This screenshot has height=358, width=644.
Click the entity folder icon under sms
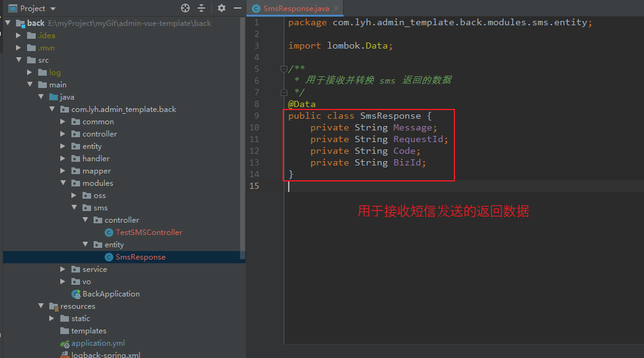click(x=98, y=245)
